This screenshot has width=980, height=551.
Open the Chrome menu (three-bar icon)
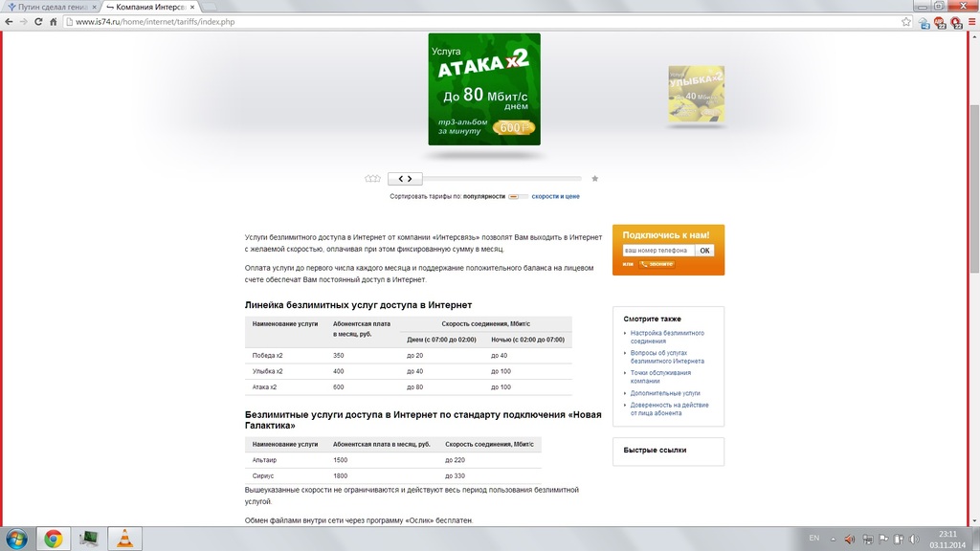coord(972,22)
